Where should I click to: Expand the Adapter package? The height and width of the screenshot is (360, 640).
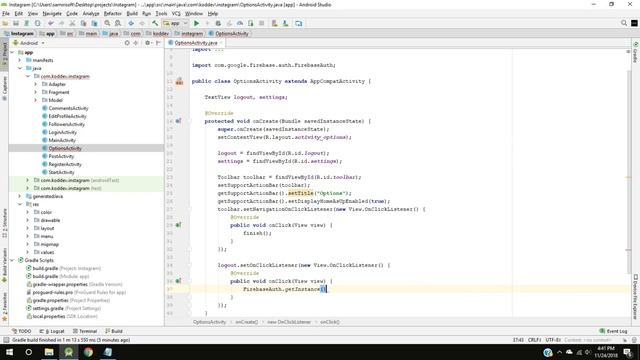[x=36, y=84]
